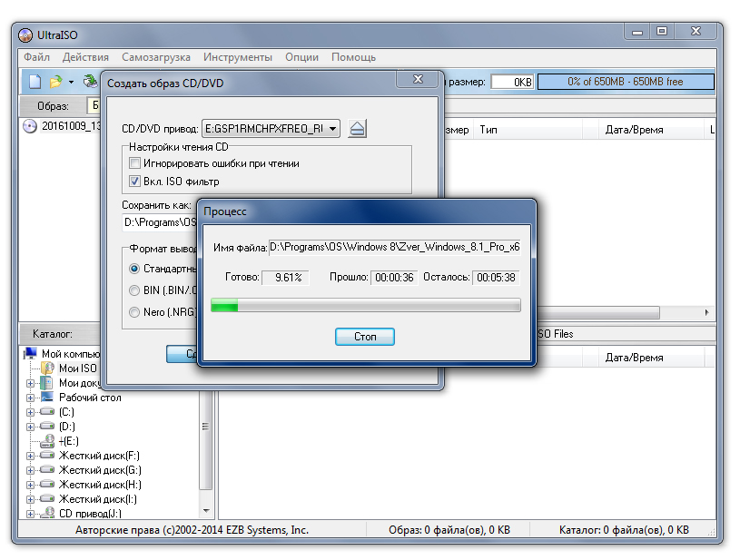Click the UltraISO title bar app icon
Screen dimensions: 740x560
[x=25, y=35]
